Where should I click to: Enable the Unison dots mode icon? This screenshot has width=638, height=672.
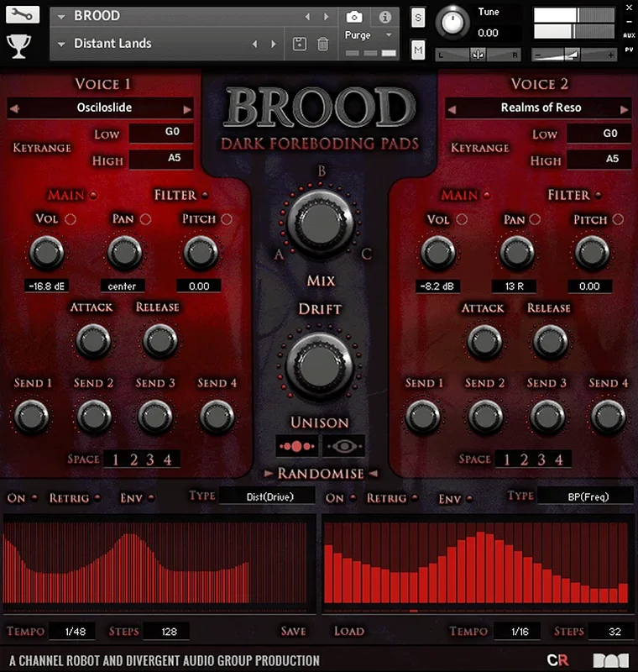[296, 447]
